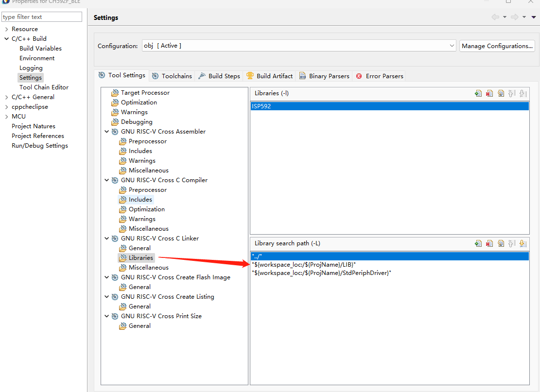Expand the C/C++ General node

point(6,97)
